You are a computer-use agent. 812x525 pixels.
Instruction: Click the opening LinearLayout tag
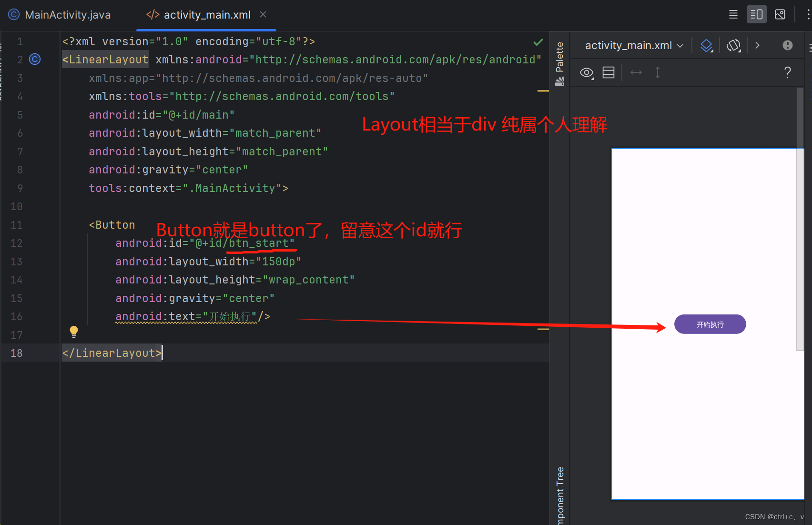pos(105,60)
